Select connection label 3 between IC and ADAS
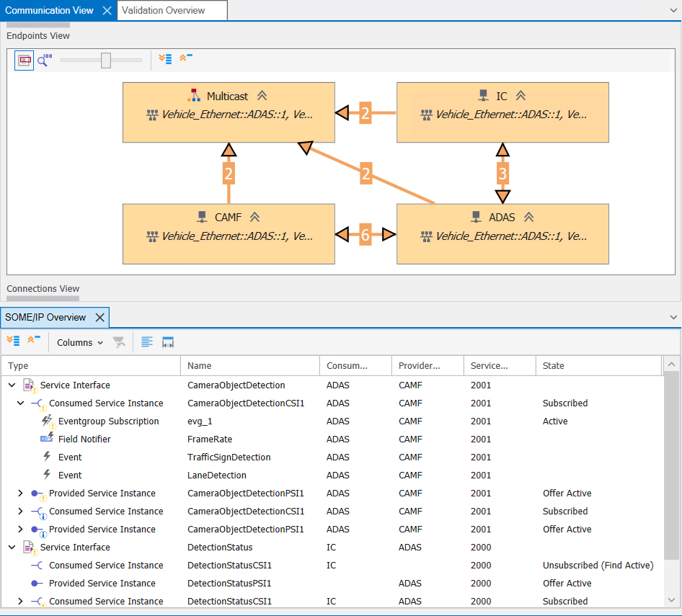The image size is (682, 616). coord(502,174)
